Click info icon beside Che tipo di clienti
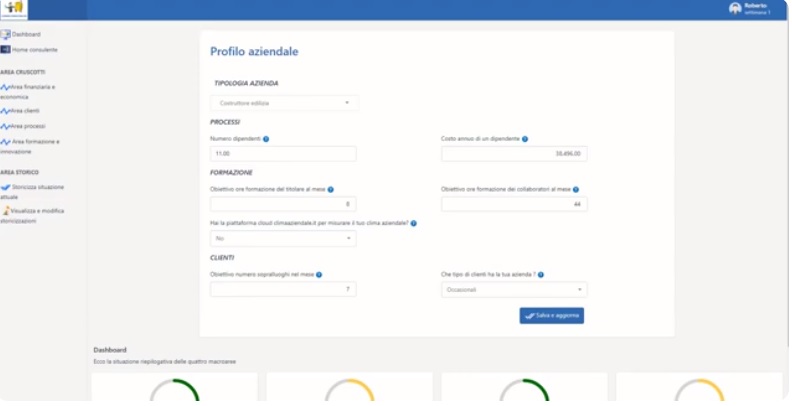792x406 pixels. tap(541, 274)
